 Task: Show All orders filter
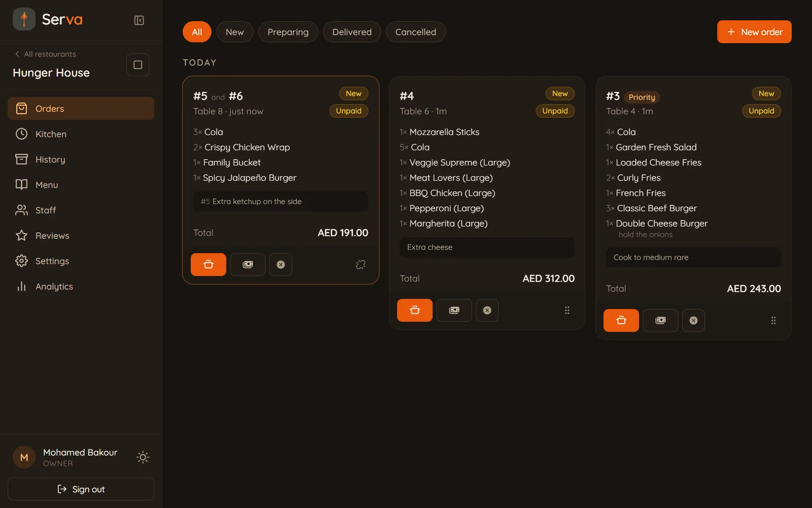(197, 32)
